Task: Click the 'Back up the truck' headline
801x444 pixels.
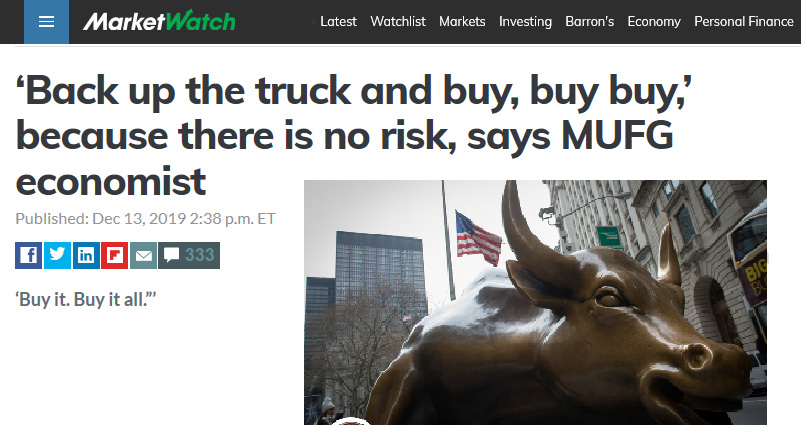Action: pyautogui.click(x=354, y=136)
